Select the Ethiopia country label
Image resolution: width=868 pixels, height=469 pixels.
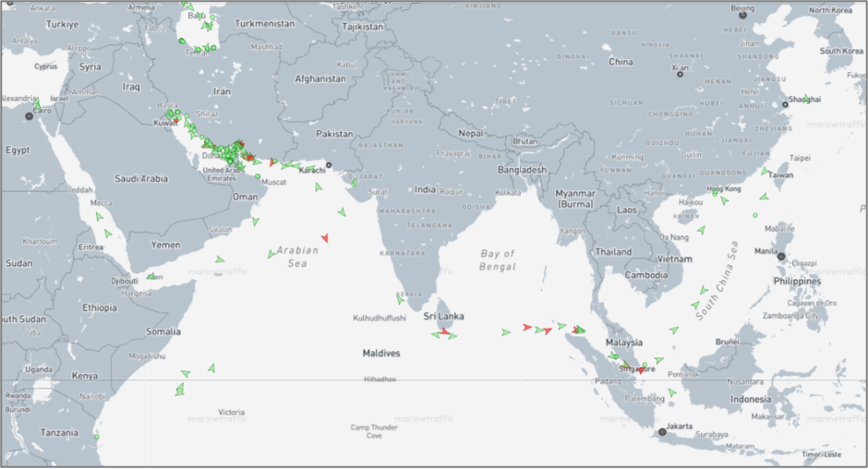tap(100, 307)
